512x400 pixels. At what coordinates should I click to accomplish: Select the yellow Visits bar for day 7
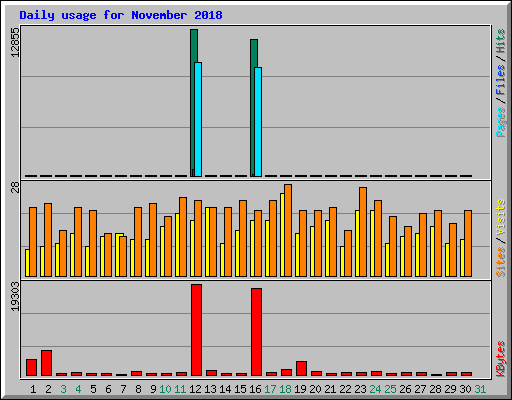pos(117,255)
